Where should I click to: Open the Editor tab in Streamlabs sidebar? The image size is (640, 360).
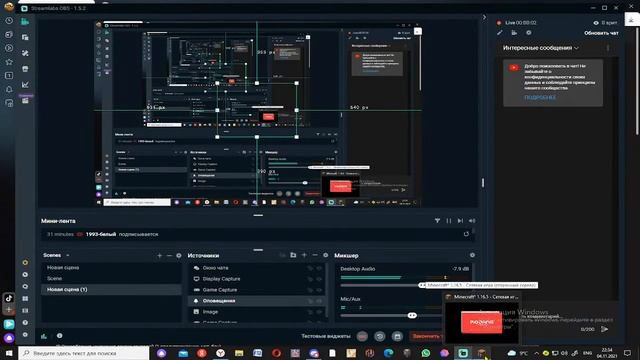25,21
